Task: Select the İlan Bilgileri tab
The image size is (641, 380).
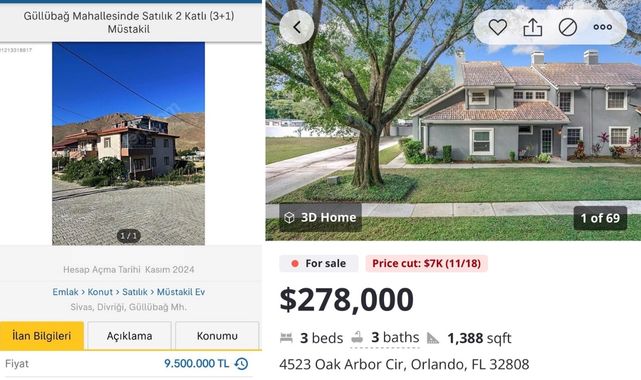Action: click(42, 336)
